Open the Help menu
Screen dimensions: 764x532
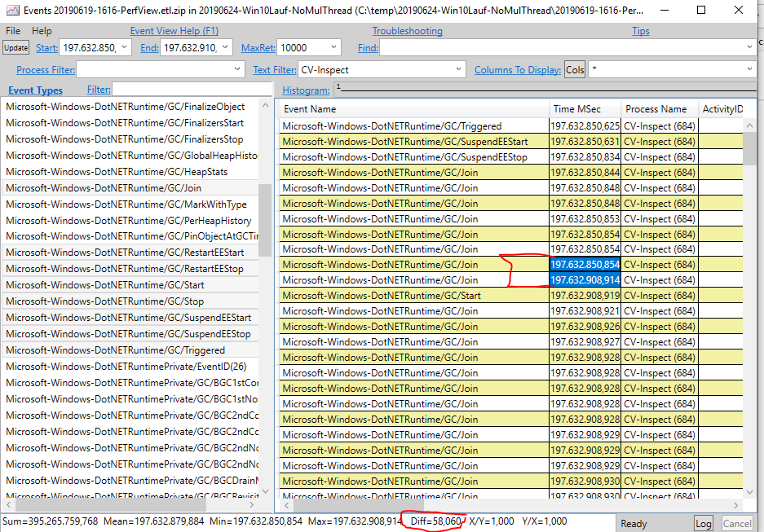42,30
